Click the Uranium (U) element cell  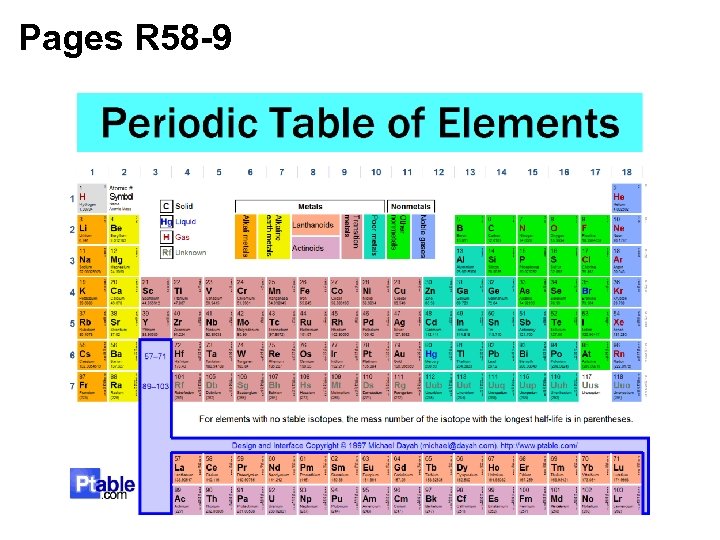click(x=281, y=500)
